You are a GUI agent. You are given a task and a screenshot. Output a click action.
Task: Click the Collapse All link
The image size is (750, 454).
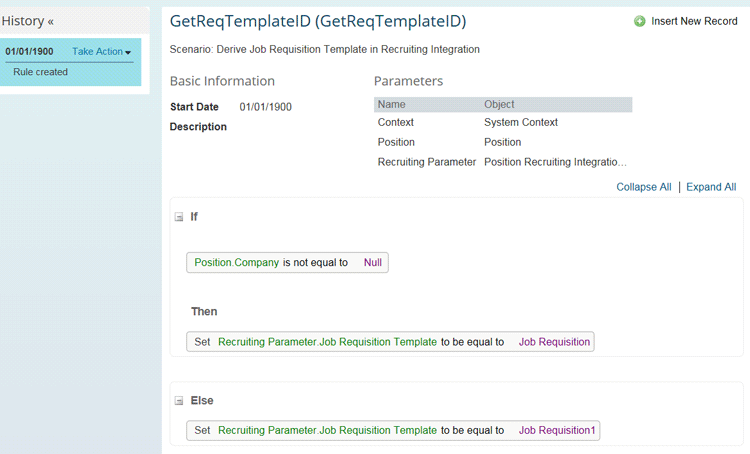[x=643, y=187]
